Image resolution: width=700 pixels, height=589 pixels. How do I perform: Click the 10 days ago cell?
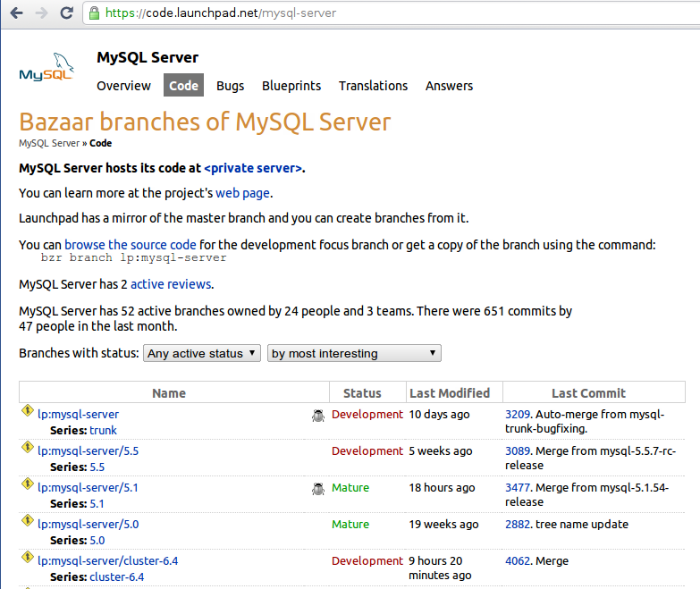(x=439, y=415)
